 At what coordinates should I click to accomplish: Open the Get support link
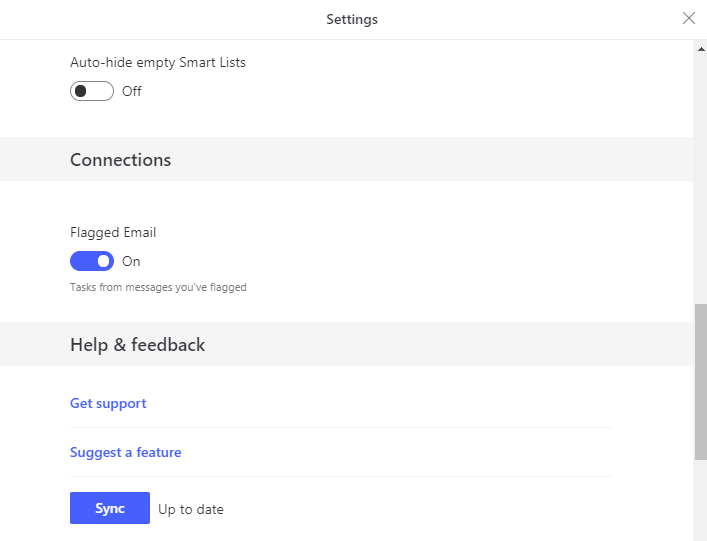(108, 403)
